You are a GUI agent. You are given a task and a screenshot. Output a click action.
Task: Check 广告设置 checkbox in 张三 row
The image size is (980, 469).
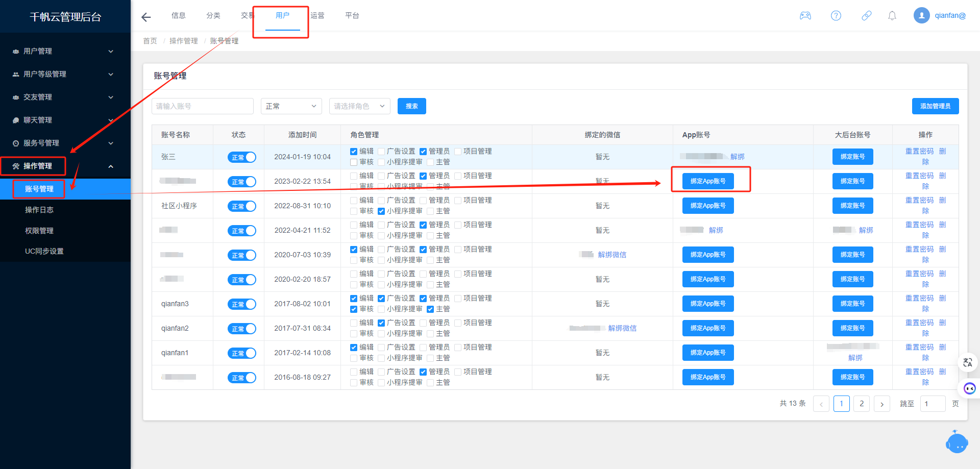[381, 152]
